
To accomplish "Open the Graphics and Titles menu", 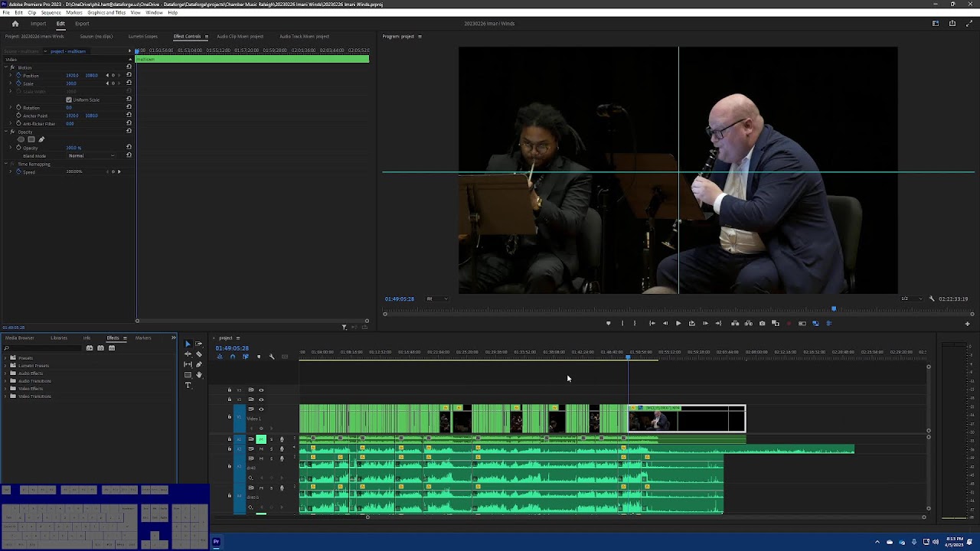I will coord(106,13).
